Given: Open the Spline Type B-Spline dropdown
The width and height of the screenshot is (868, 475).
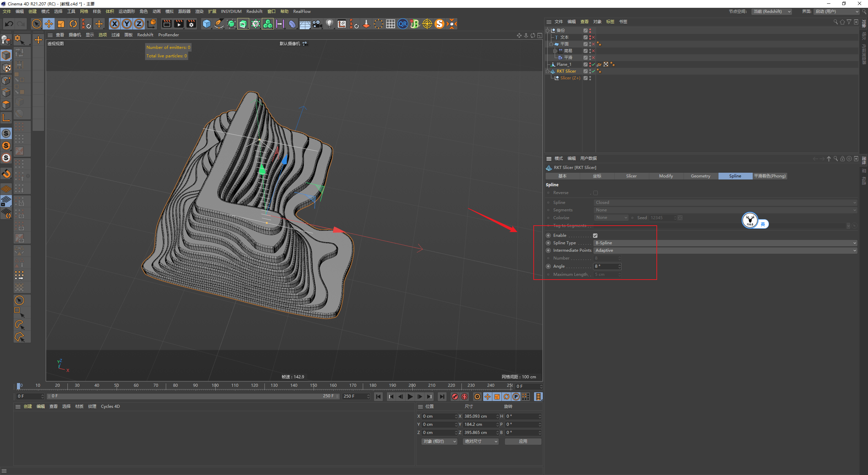Looking at the screenshot, I should (x=726, y=243).
